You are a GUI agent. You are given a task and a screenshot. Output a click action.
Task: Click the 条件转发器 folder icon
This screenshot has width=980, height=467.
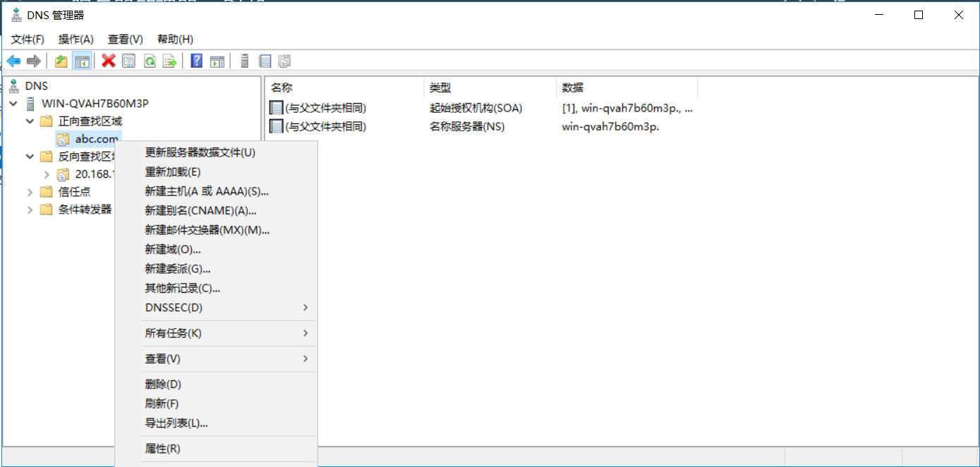coord(47,209)
